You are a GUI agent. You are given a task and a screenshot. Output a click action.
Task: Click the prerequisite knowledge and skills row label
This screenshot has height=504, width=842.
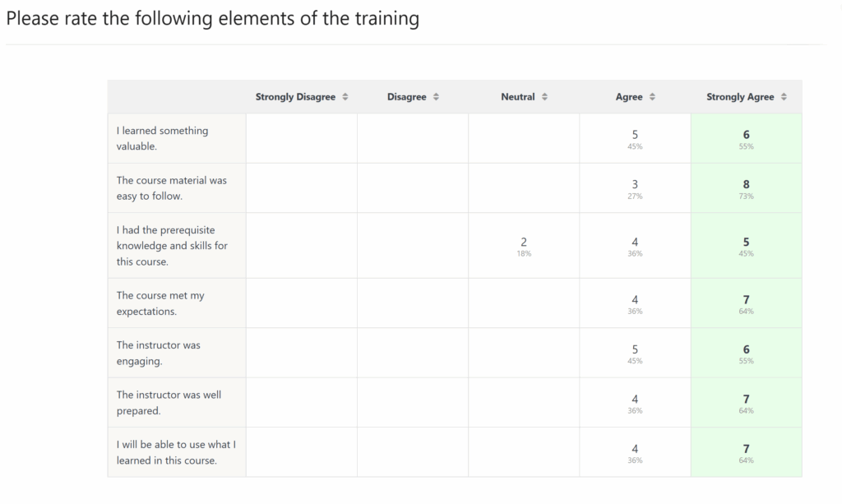(x=171, y=246)
